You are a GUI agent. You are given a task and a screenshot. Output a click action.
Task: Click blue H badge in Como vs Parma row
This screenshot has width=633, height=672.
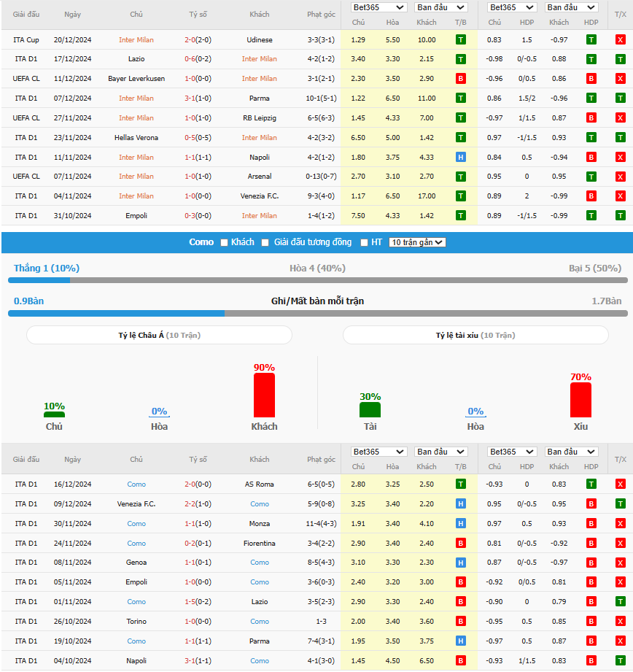pos(460,641)
